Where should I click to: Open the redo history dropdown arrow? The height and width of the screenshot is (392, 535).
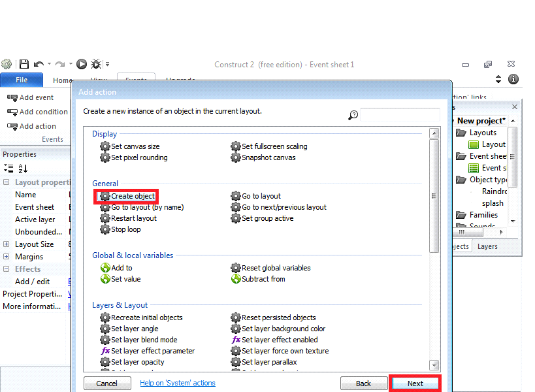(x=71, y=64)
